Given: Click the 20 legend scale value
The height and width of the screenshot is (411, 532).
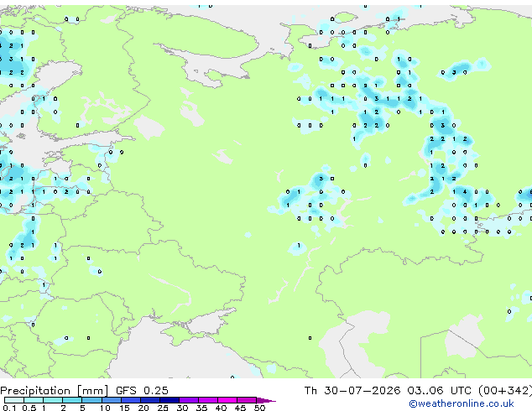Looking at the screenshot, I should point(143,408).
